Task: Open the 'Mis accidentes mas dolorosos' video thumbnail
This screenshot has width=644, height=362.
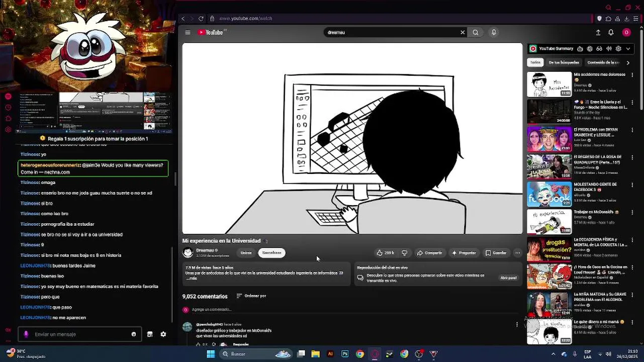Action: coord(549,84)
